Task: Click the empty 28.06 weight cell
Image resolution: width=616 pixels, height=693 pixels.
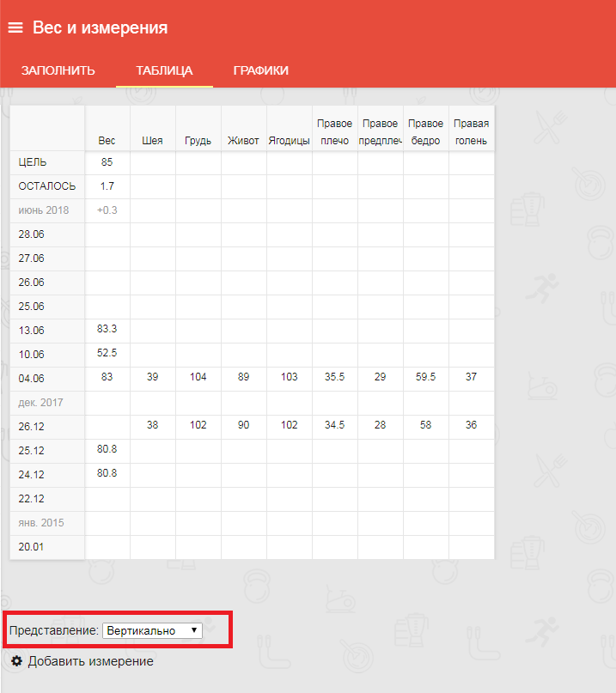Action: coord(107,234)
